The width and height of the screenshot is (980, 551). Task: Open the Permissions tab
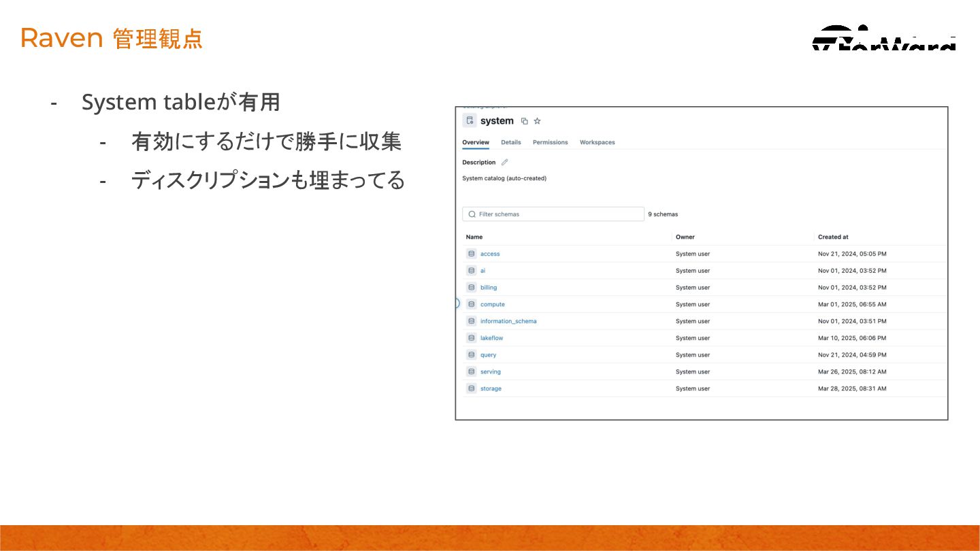point(551,142)
